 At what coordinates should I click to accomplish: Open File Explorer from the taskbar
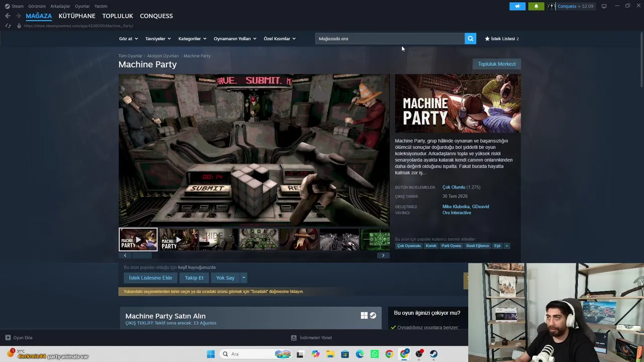330,354
